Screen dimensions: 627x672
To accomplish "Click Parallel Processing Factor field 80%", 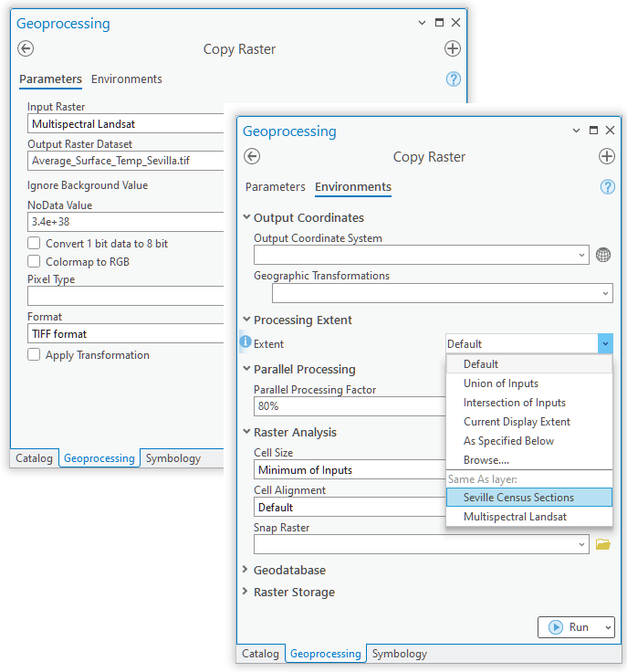I will point(350,406).
